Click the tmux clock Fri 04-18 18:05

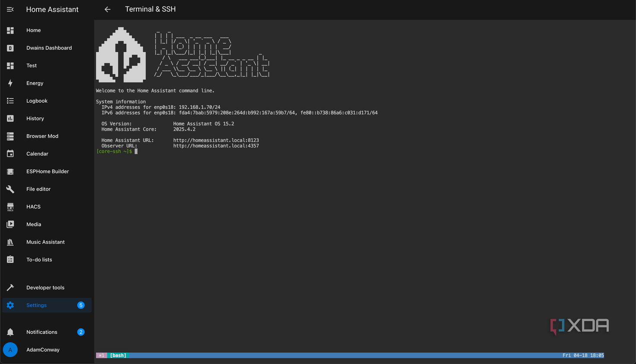pos(583,355)
